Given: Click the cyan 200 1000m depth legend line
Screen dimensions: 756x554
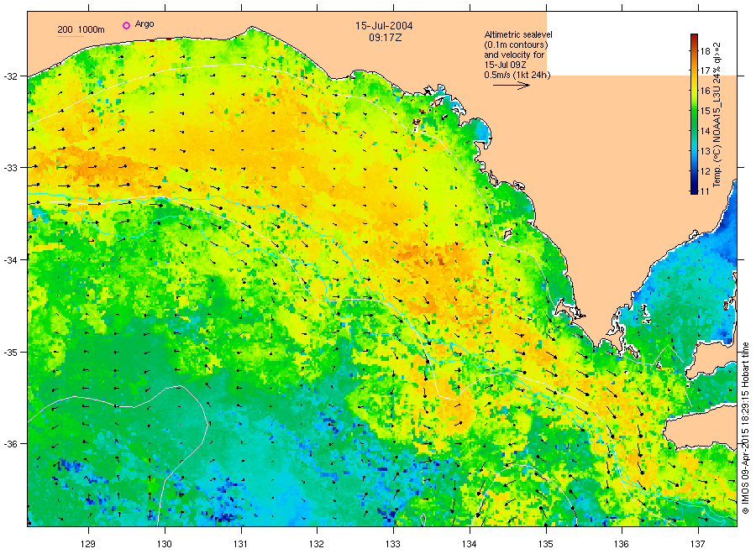Looking at the screenshot, I should (71, 37).
